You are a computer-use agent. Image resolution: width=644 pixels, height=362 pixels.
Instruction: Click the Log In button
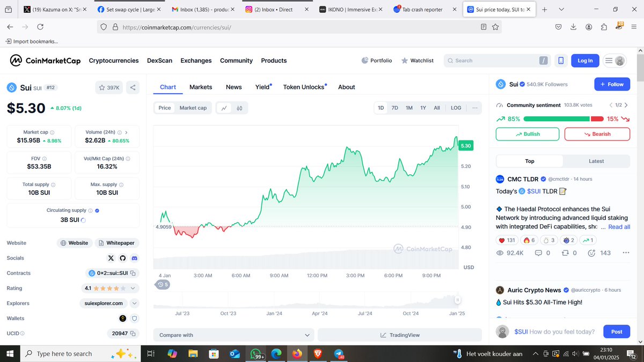click(585, 61)
